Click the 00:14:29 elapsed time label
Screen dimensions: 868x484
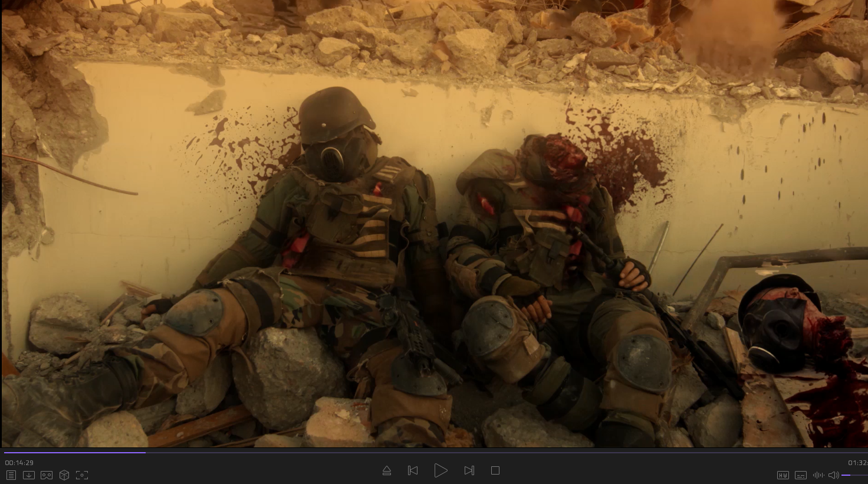[19, 463]
